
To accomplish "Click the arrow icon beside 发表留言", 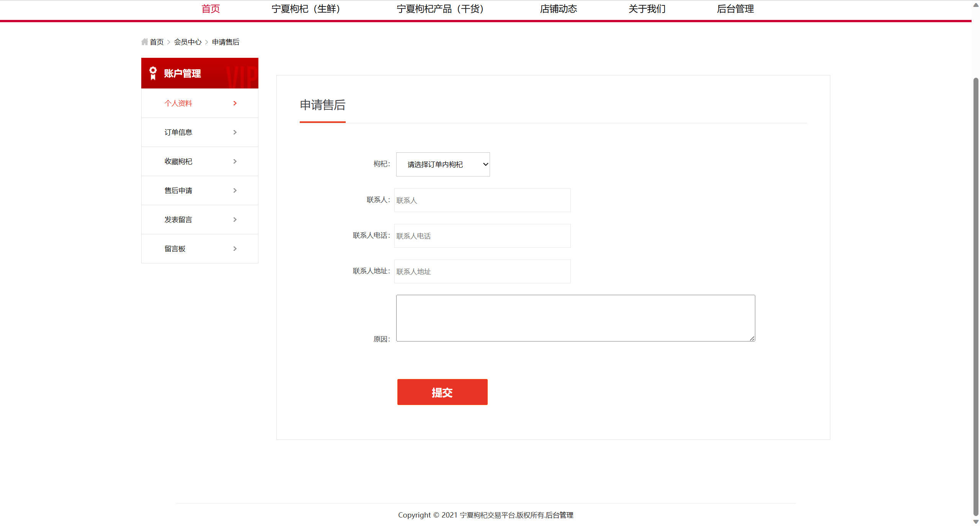I will click(235, 219).
